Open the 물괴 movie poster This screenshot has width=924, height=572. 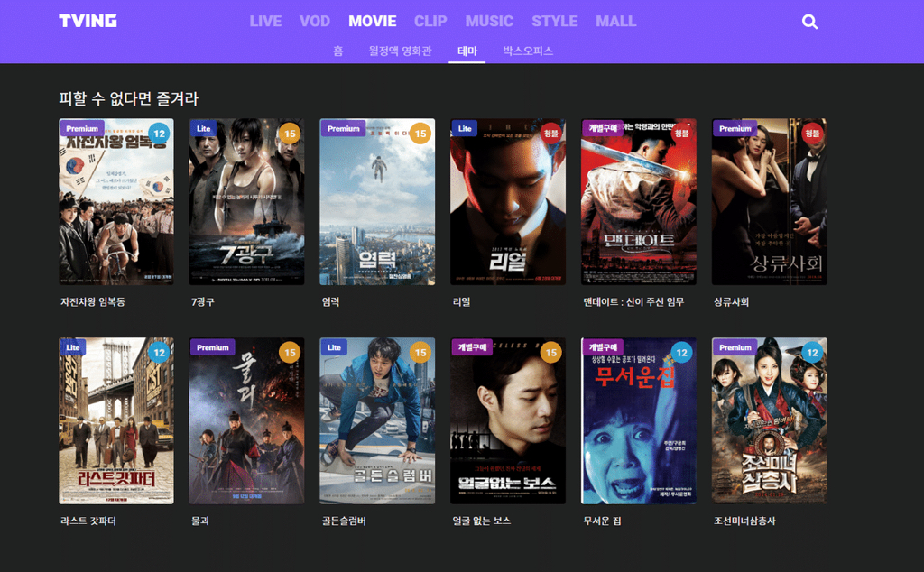click(247, 420)
